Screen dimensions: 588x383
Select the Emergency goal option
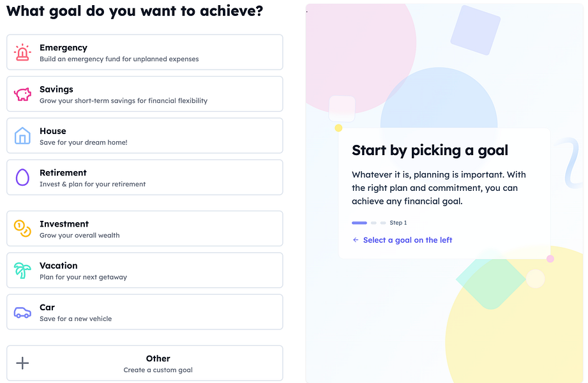click(145, 52)
